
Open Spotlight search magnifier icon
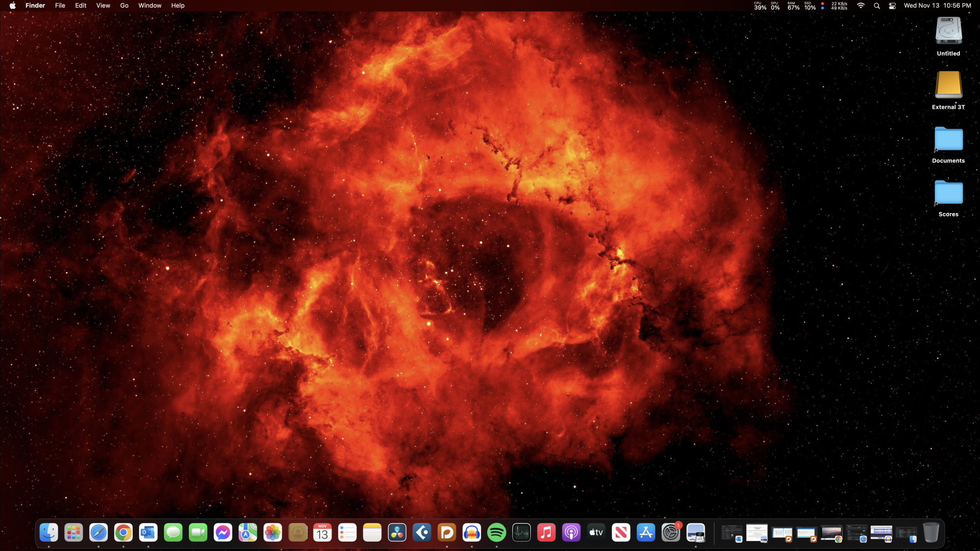[877, 6]
